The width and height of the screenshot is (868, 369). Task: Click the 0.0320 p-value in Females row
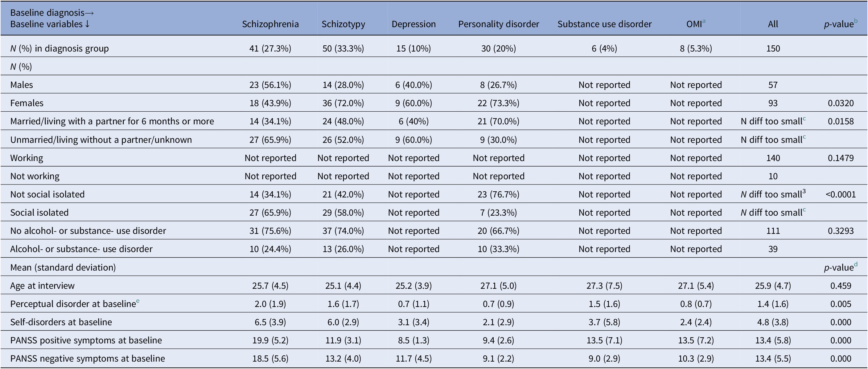coord(840,103)
